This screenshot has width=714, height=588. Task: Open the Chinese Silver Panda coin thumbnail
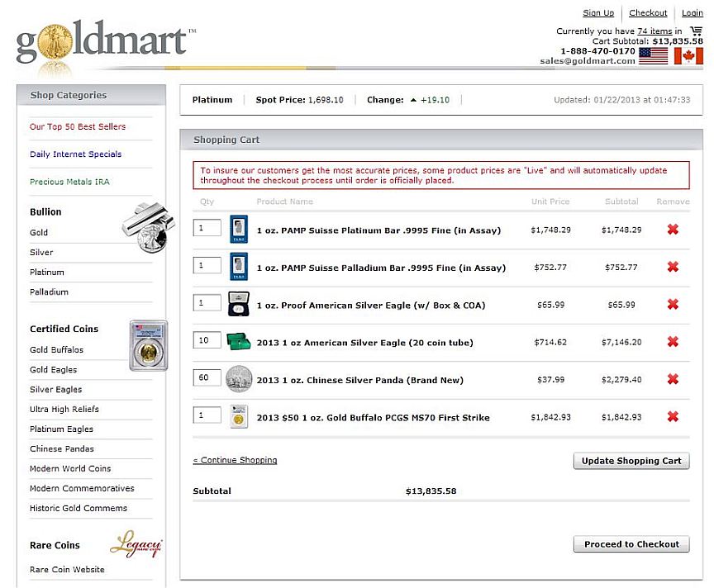click(x=239, y=379)
